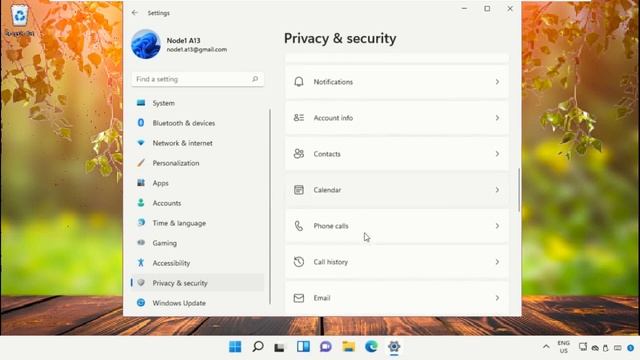Open File Explorer from the taskbar
This screenshot has height=360, width=640.
tap(349, 347)
